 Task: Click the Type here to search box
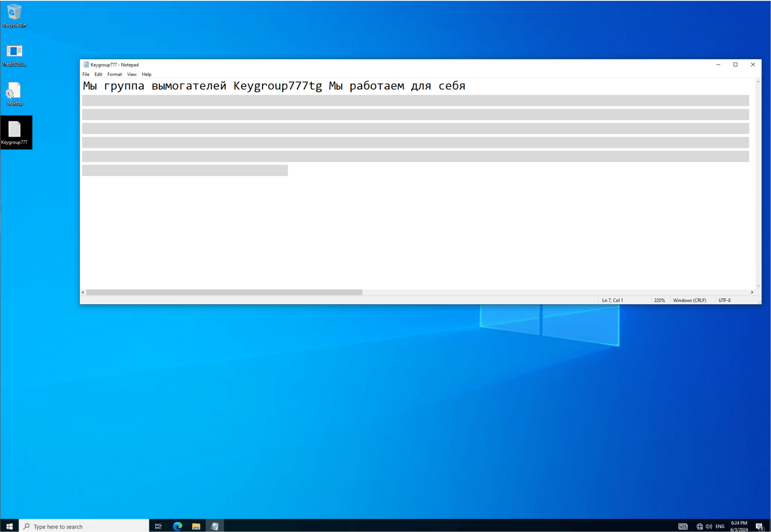[x=84, y=526]
